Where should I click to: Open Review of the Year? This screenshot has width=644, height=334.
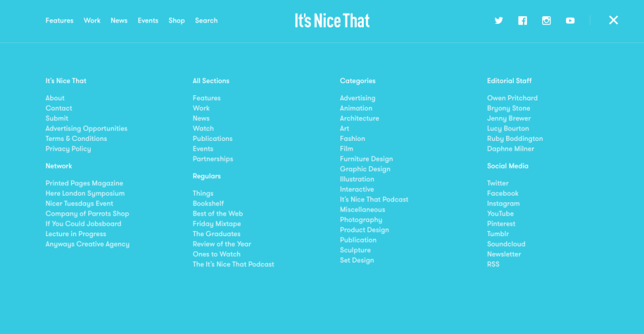click(x=222, y=244)
